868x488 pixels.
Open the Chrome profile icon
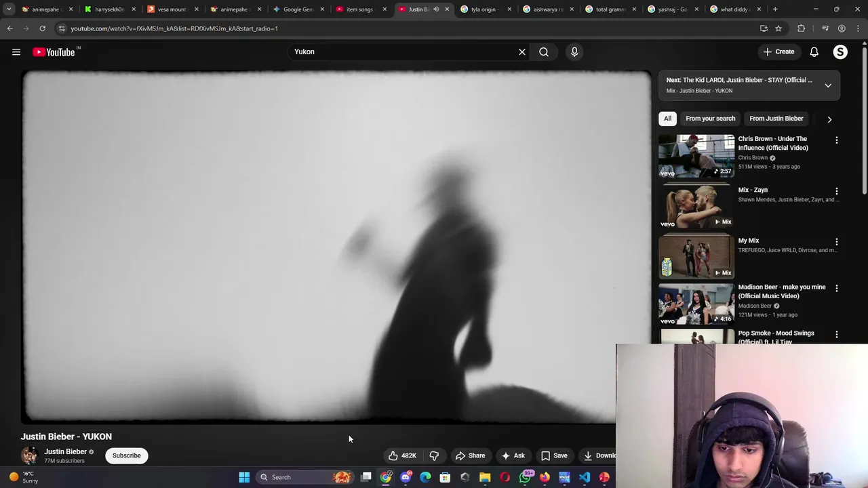842,28
